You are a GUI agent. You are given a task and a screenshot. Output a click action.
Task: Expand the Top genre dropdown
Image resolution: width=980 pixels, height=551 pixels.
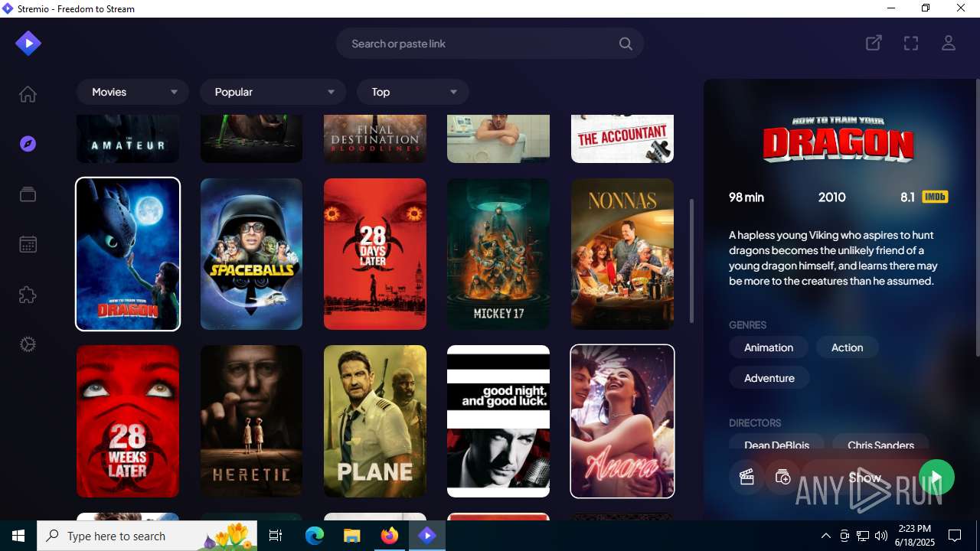point(413,92)
